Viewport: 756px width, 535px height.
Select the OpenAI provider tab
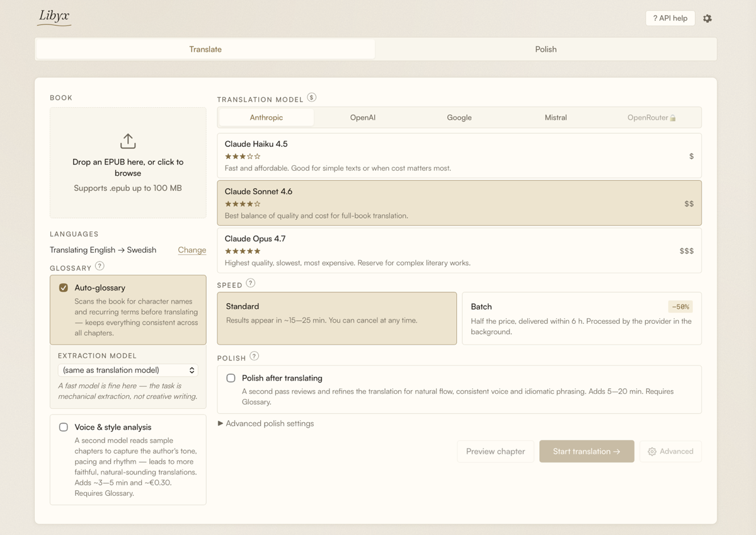tap(363, 117)
